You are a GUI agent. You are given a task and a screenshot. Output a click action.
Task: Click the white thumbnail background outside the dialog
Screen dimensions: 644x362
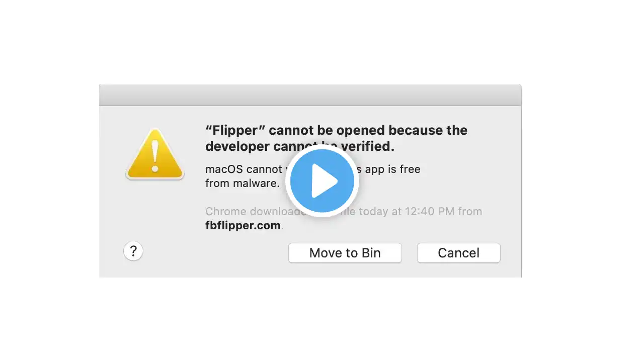[579, 181]
